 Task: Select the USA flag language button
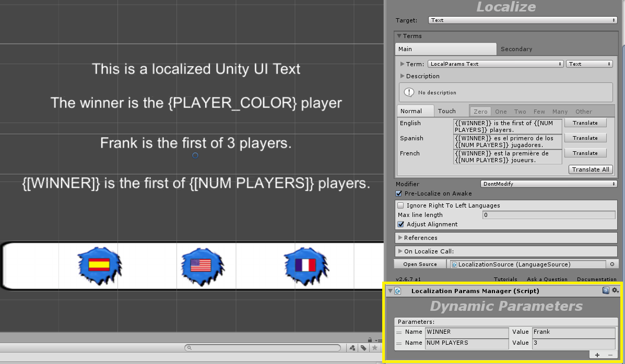(x=201, y=265)
